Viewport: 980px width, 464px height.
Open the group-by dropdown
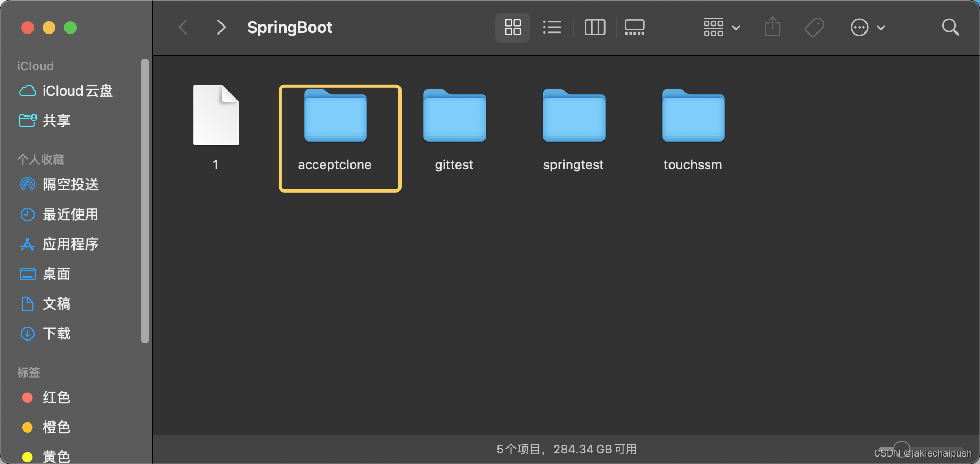click(x=722, y=27)
